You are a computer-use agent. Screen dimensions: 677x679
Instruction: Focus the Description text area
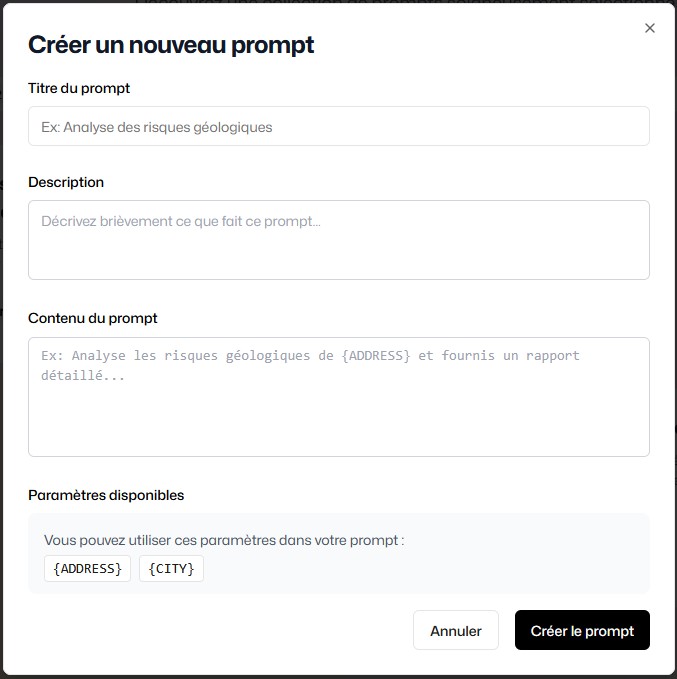tap(338, 240)
